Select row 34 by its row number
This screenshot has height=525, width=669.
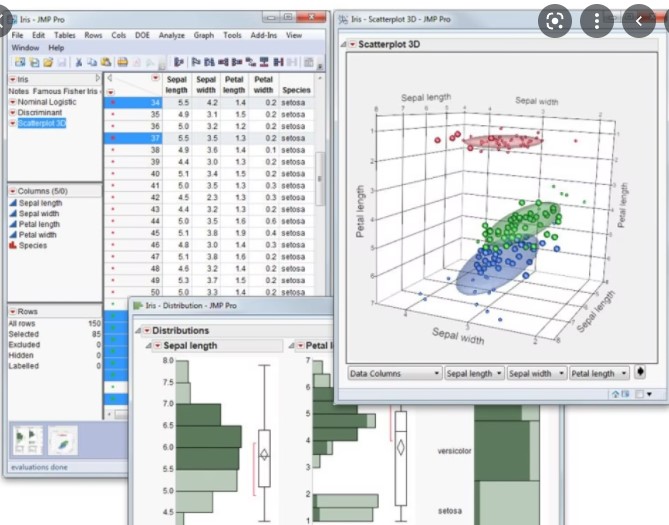[155, 102]
